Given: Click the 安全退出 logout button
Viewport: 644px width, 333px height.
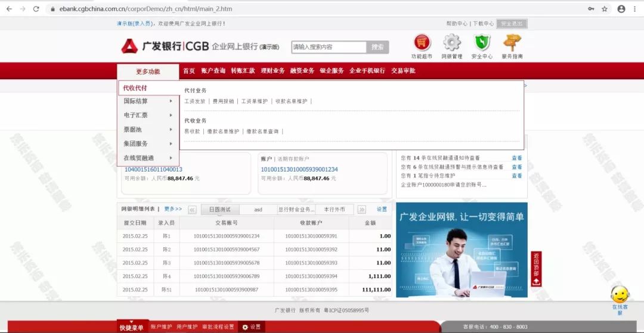Looking at the screenshot, I should (512, 24).
